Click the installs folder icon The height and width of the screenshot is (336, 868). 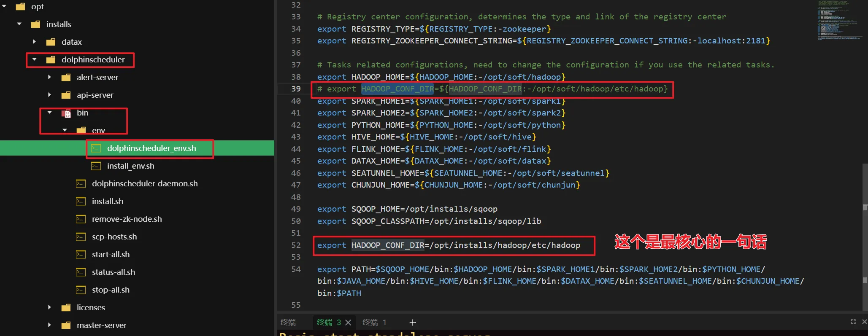click(x=35, y=24)
